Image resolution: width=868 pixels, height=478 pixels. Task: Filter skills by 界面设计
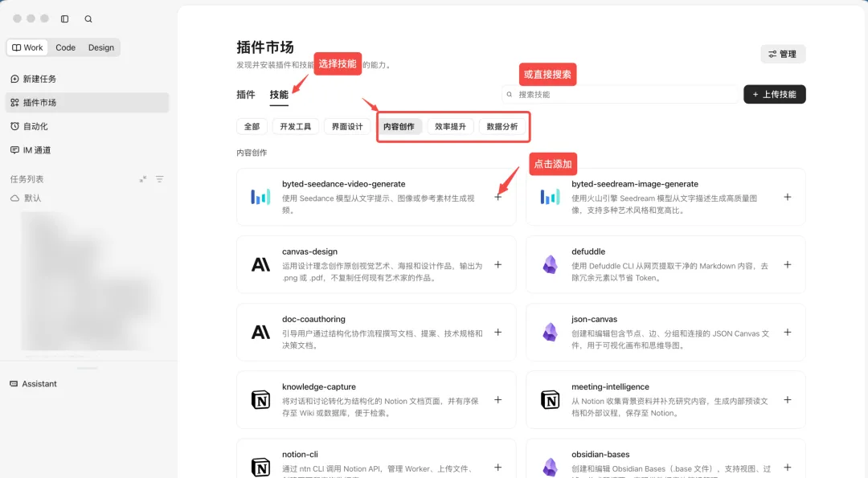[347, 127]
